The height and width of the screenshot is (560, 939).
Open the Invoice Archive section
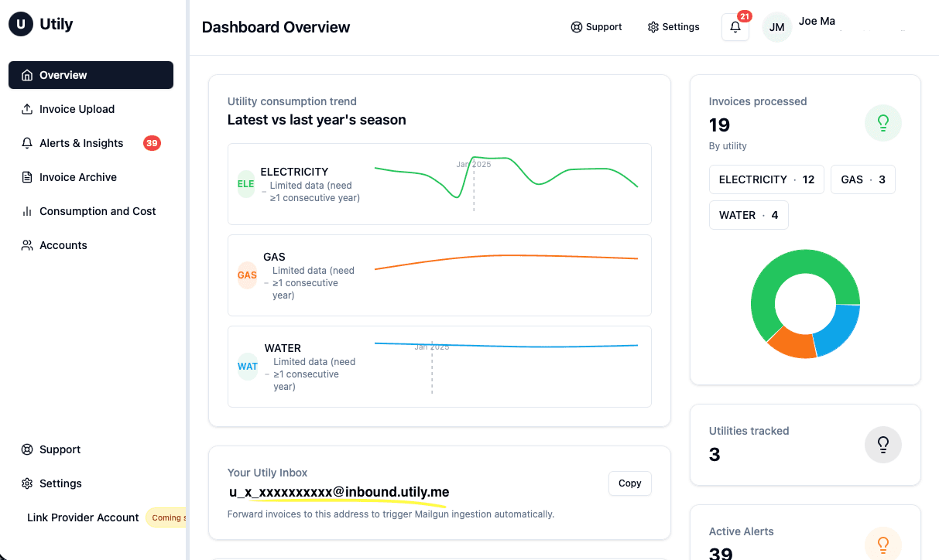(77, 177)
